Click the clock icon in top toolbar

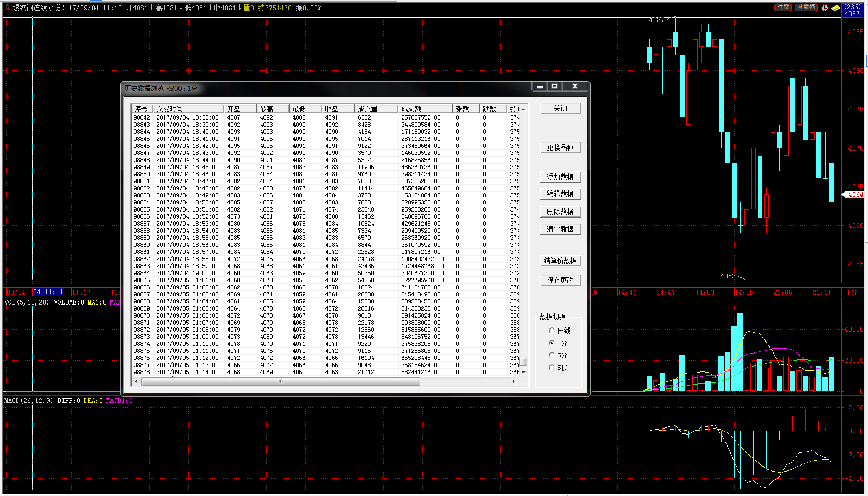[x=825, y=8]
